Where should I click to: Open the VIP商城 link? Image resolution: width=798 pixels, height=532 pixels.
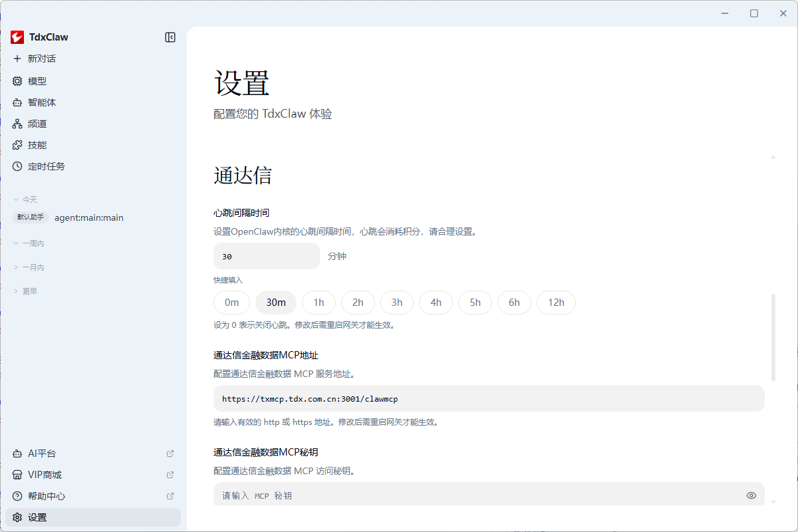[93, 475]
